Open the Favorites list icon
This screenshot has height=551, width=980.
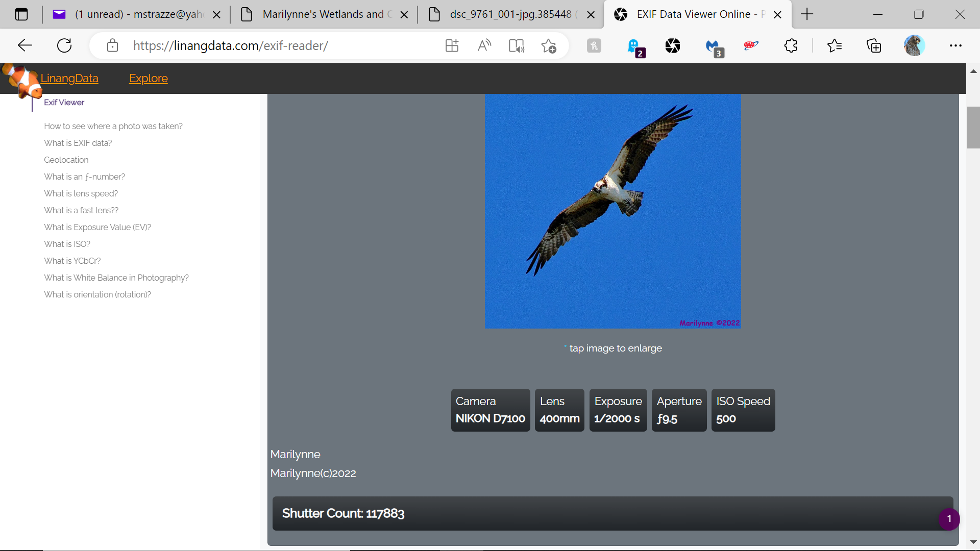[x=835, y=46]
